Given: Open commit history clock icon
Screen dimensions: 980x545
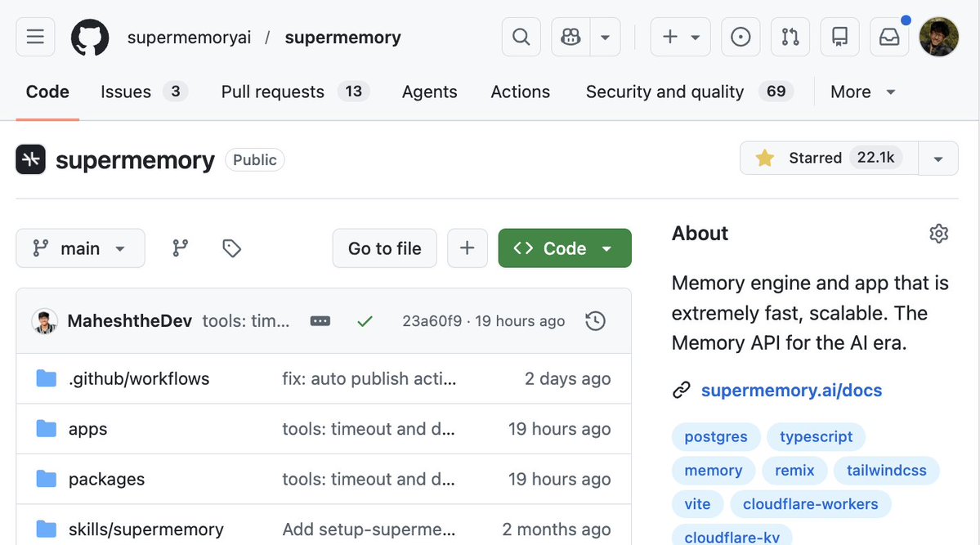Looking at the screenshot, I should point(596,321).
